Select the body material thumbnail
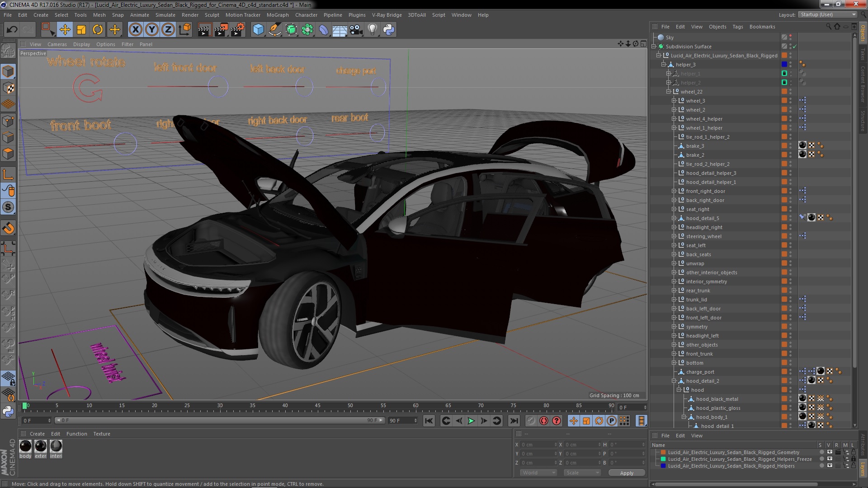 click(x=25, y=446)
